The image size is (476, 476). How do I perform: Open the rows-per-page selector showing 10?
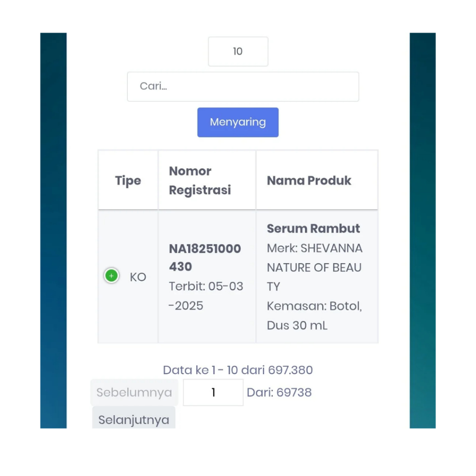(x=238, y=51)
